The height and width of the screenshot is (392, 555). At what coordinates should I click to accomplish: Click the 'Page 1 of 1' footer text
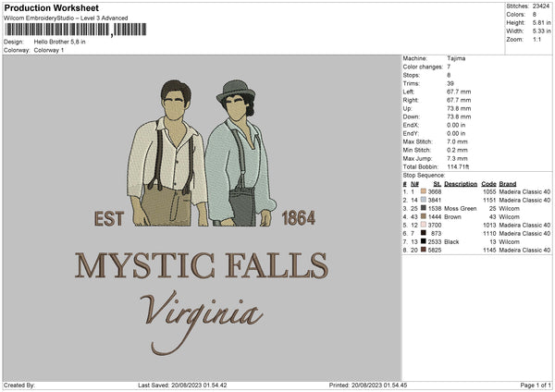click(x=536, y=385)
